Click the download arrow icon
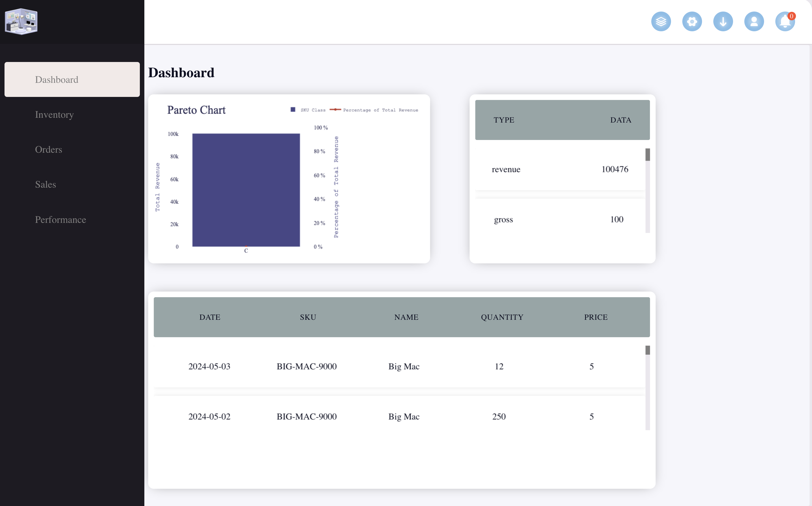This screenshot has height=506, width=812. (x=723, y=21)
